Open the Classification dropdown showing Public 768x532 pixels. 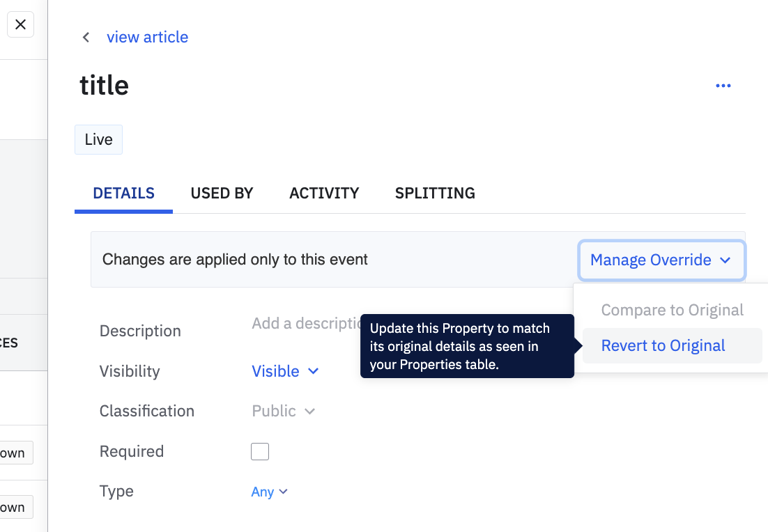click(x=283, y=412)
